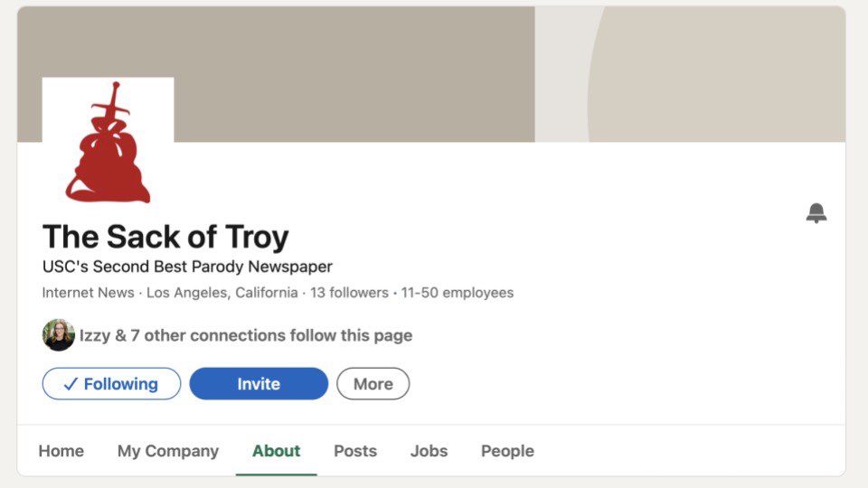Open the People tab

point(507,451)
